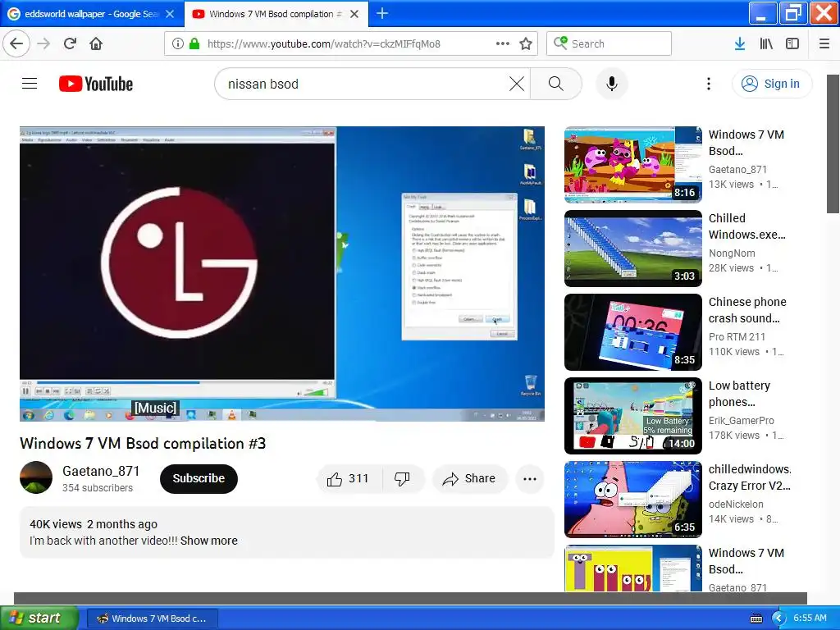
Task: Click the green padlock security icon
Action: click(x=194, y=43)
